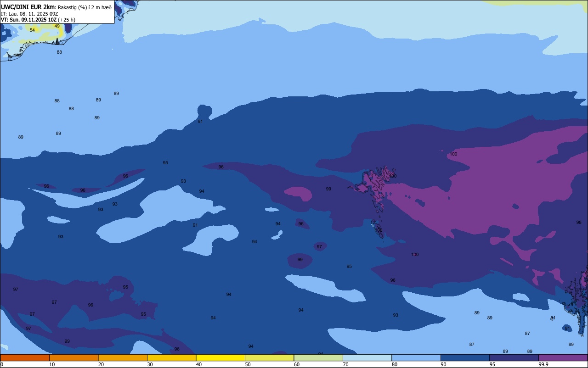Click the golden 30–40 legend swatch
This screenshot has height=368, width=588.
tap(171, 357)
